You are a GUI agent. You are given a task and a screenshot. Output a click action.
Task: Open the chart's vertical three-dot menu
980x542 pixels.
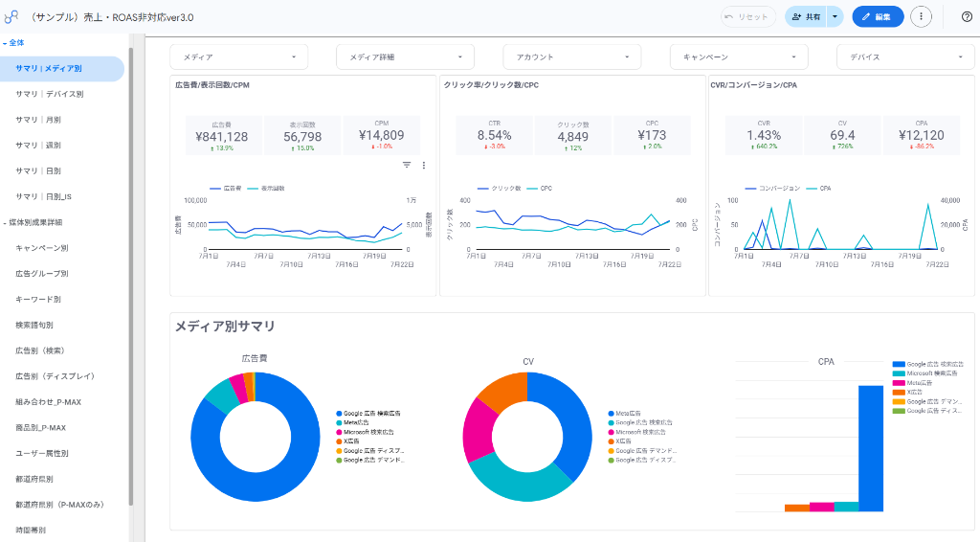[x=424, y=165]
